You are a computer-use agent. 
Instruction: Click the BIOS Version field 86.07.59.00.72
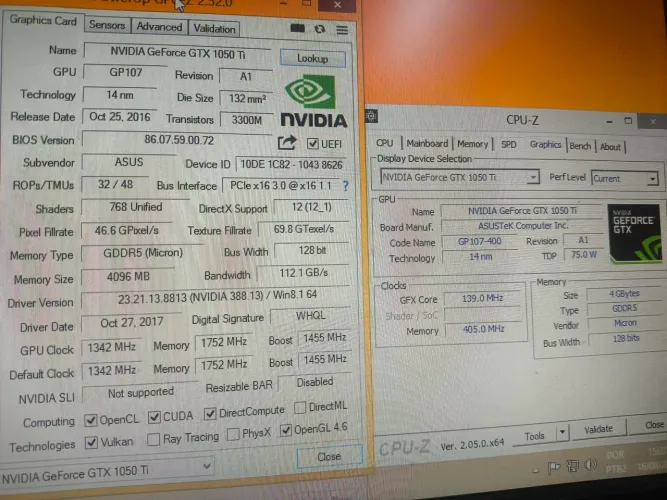click(179, 140)
